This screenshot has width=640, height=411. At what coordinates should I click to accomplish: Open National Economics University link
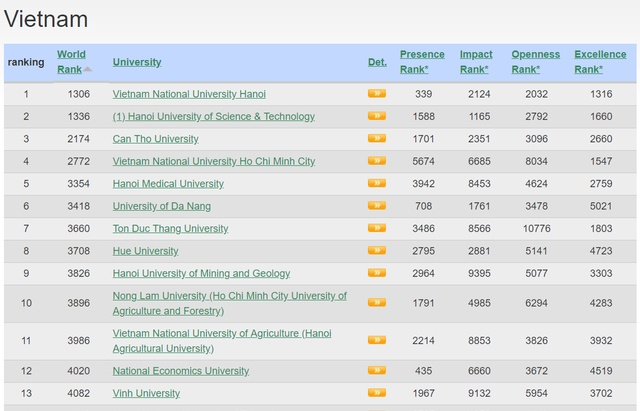pyautogui.click(x=181, y=371)
